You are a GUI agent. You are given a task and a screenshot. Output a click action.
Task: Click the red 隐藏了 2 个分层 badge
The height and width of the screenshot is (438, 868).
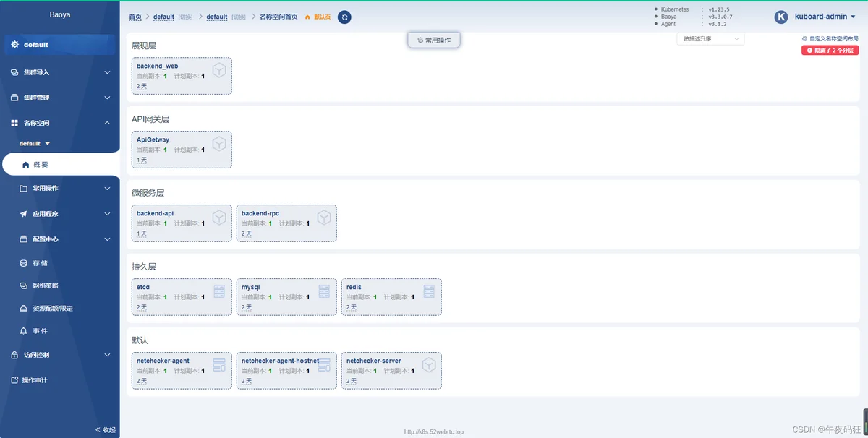[830, 51]
